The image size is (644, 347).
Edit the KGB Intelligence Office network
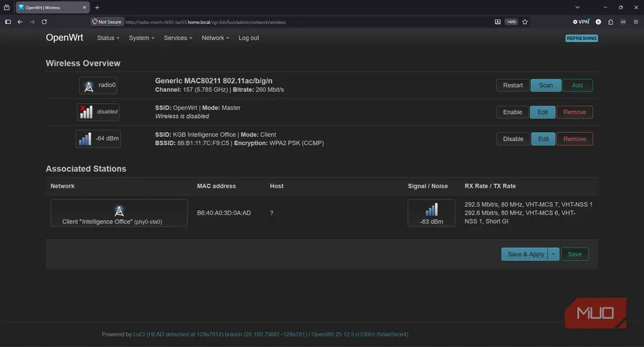[543, 139]
